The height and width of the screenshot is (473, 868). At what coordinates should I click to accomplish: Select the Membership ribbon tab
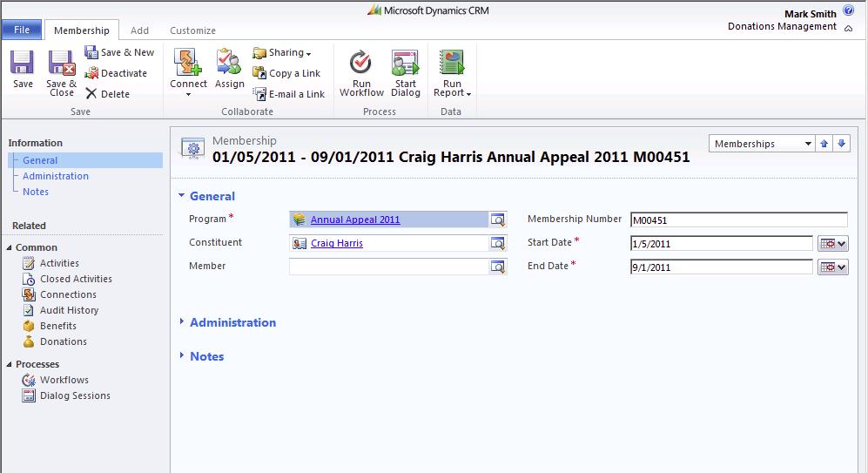pyautogui.click(x=81, y=30)
